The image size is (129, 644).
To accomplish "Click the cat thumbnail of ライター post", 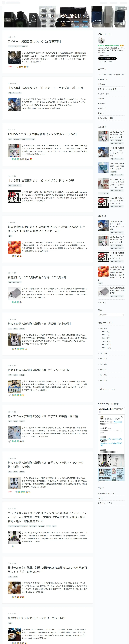I will click(x=14, y=58).
